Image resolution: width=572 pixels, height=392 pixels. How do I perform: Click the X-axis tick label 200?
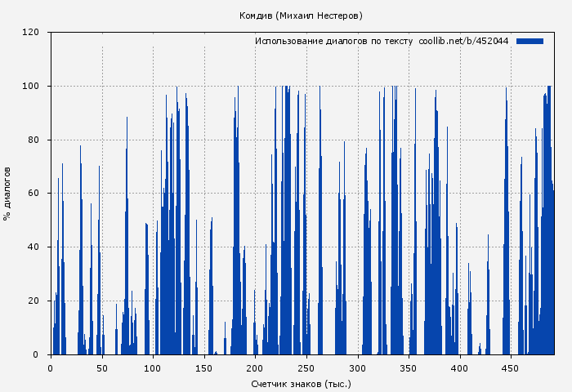255,368
